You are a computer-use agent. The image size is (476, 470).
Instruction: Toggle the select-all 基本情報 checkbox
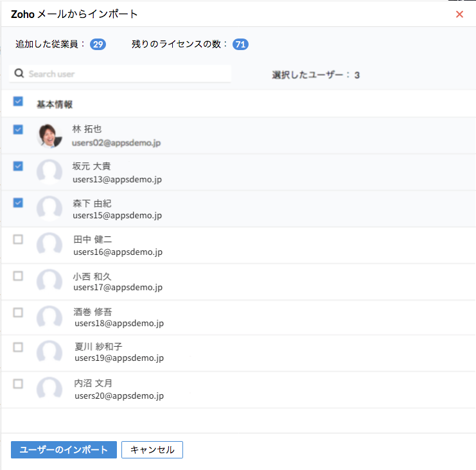(x=18, y=101)
